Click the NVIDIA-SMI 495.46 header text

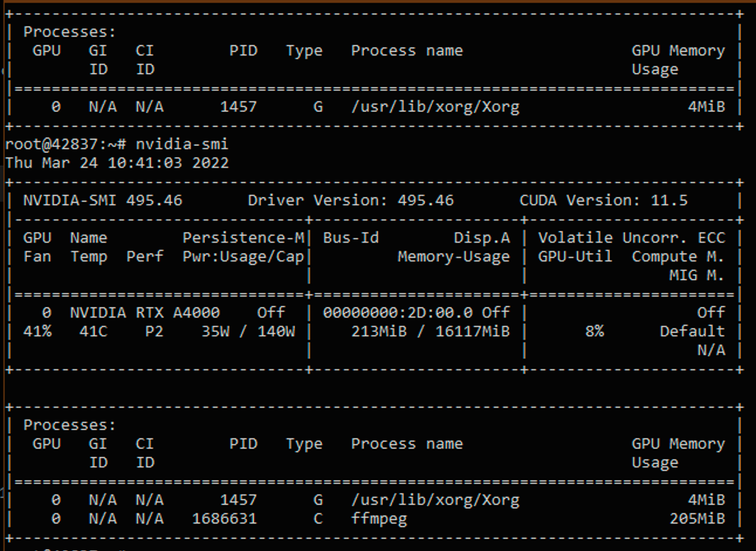103,201
